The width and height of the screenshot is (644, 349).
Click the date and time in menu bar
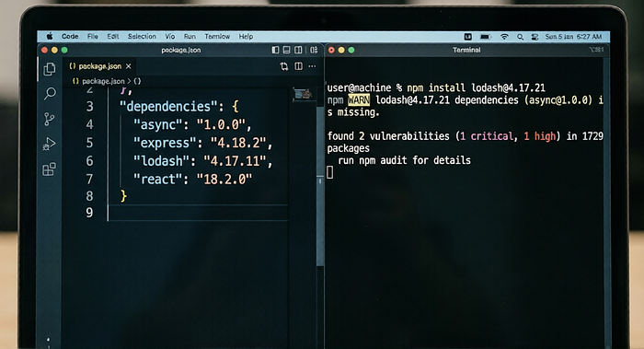[573, 37]
